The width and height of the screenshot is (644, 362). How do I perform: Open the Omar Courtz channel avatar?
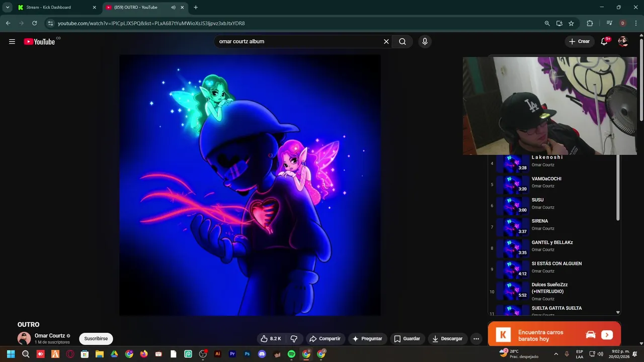pyautogui.click(x=24, y=339)
